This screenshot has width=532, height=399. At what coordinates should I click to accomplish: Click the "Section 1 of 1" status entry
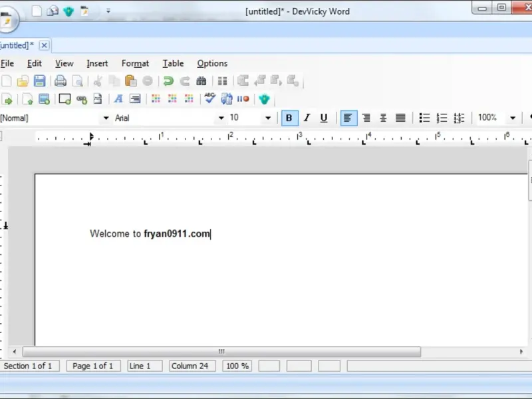[x=30, y=366]
